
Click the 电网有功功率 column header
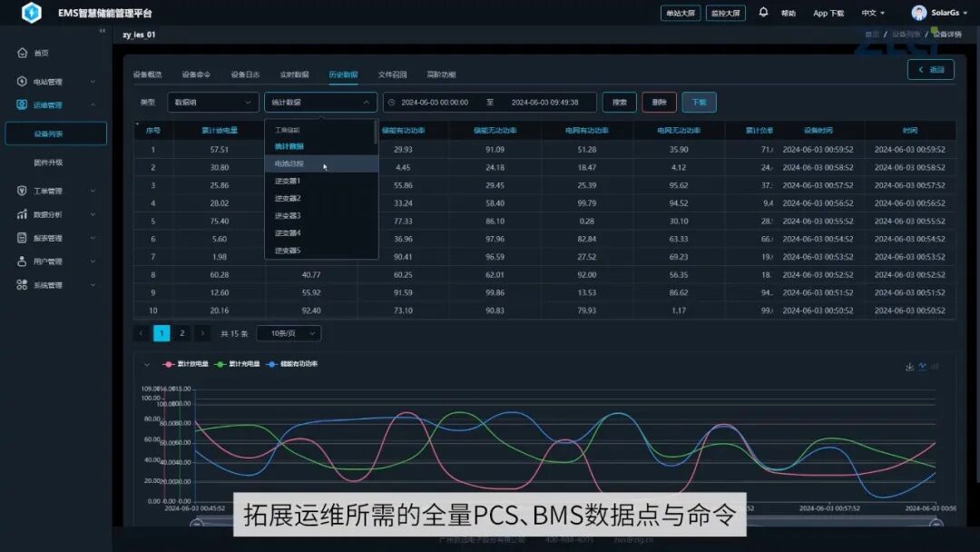tap(586, 131)
